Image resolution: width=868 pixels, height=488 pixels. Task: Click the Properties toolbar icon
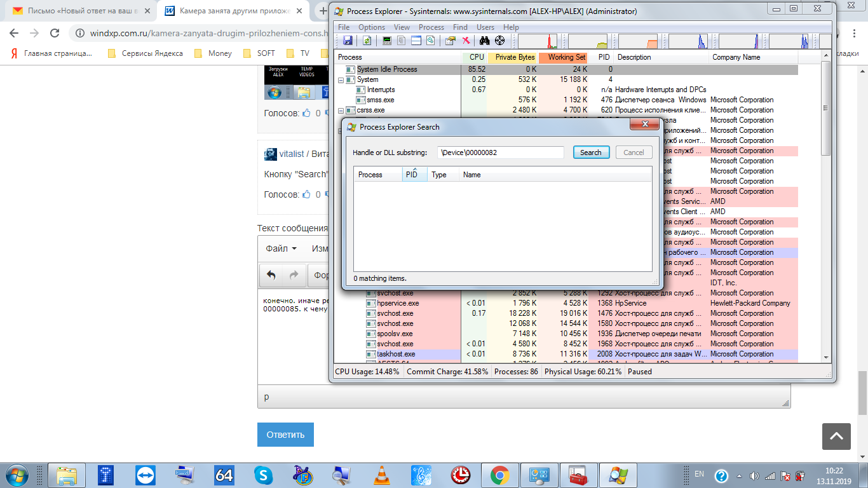tap(451, 41)
